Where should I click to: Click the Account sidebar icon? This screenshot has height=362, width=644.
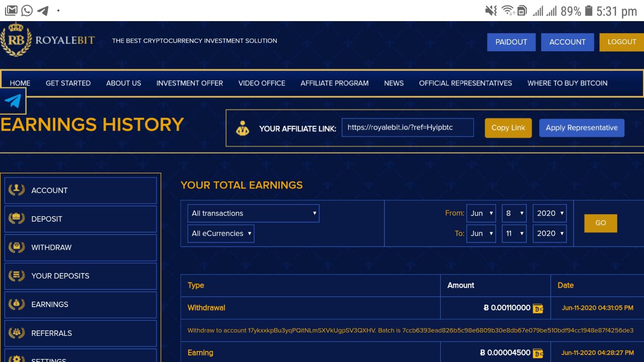tap(17, 190)
